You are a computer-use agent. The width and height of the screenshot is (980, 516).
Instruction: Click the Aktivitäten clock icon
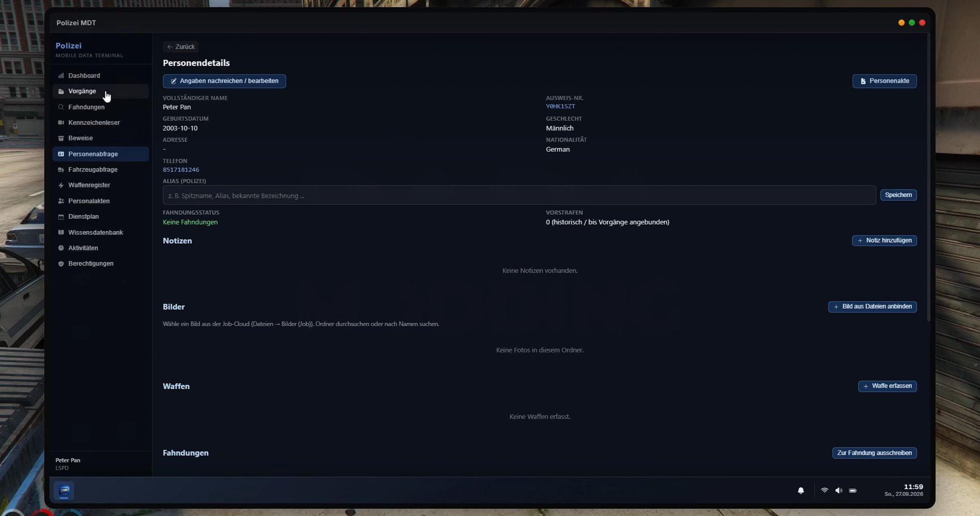pos(61,248)
